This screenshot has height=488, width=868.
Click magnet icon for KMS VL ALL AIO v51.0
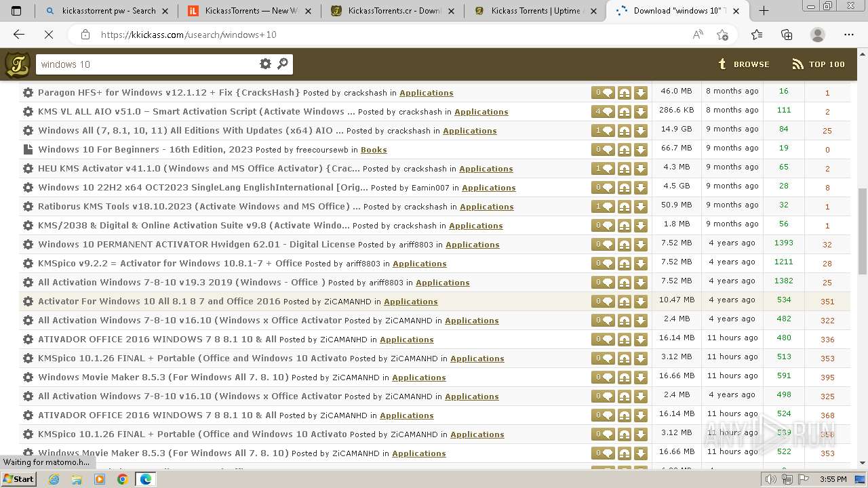pyautogui.click(x=625, y=112)
